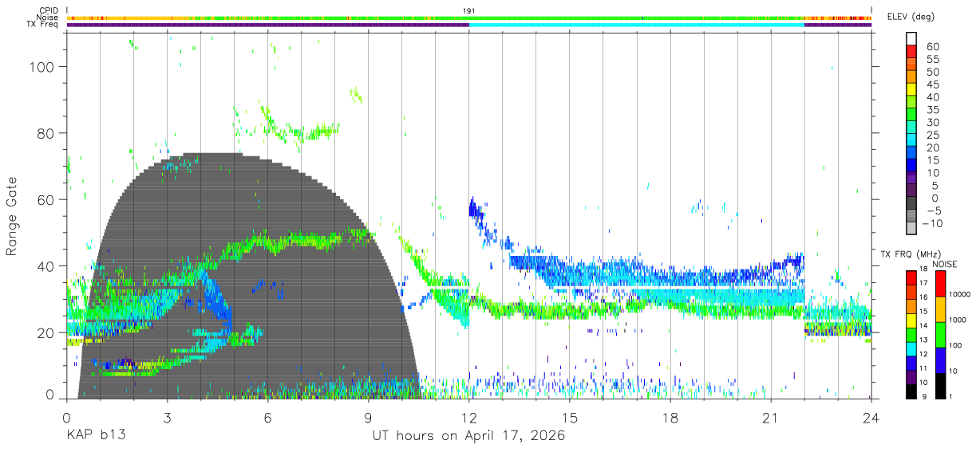Click the UT hours on April 17, 2026 title
This screenshot has width=980, height=452.
pos(469,436)
